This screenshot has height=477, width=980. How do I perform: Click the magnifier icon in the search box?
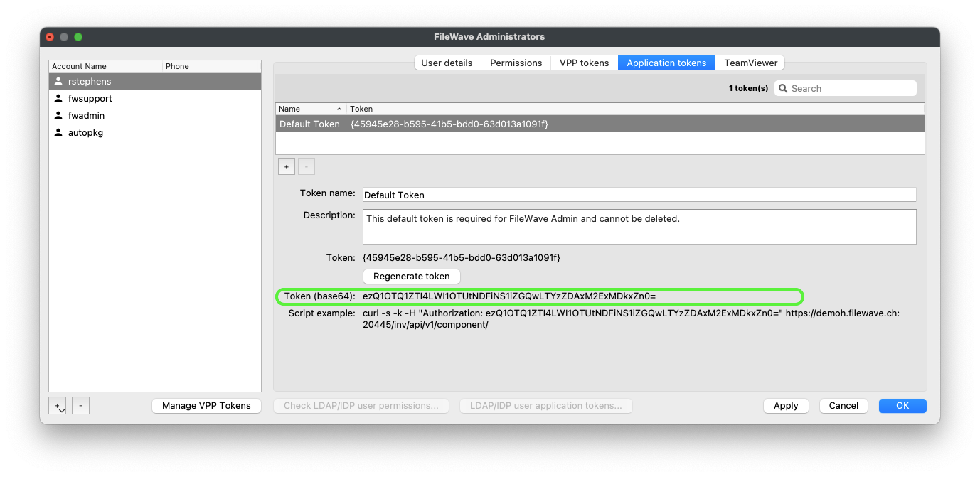click(x=783, y=87)
